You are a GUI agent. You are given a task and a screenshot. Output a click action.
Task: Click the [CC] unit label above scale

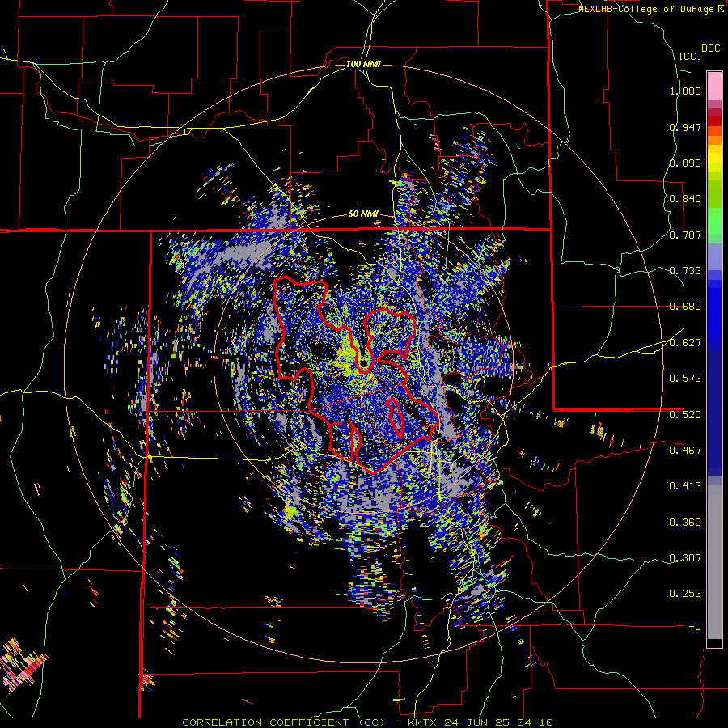pyautogui.click(x=690, y=56)
